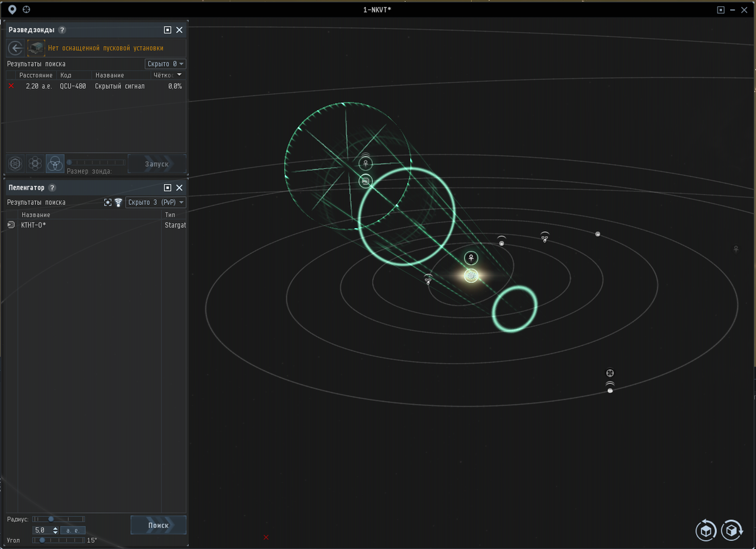
Task: Increase radius using the stepper up arrow
Action: pos(55,528)
